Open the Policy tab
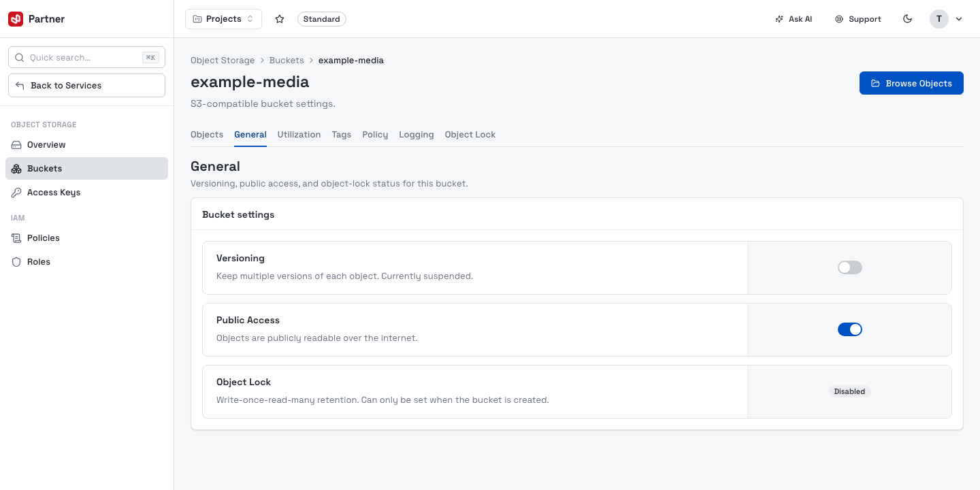The image size is (980, 490). [375, 135]
